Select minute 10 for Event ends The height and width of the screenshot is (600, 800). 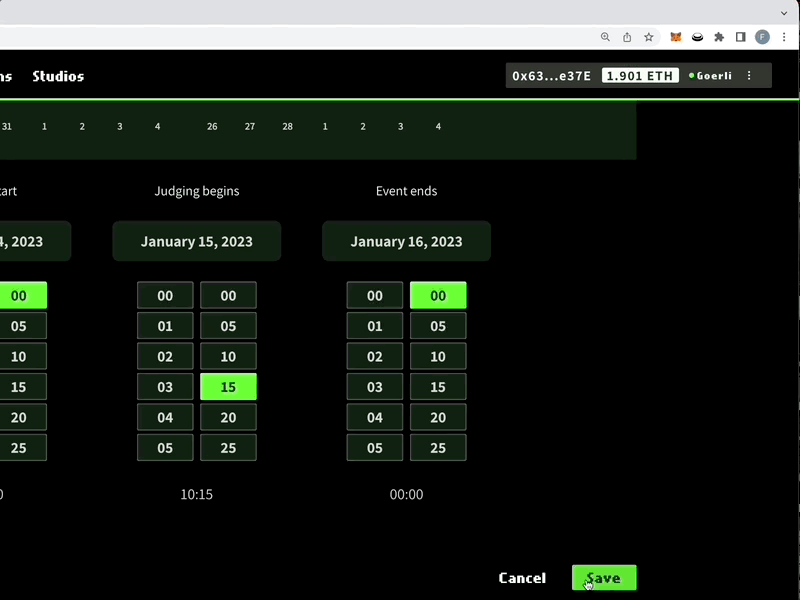coord(438,356)
